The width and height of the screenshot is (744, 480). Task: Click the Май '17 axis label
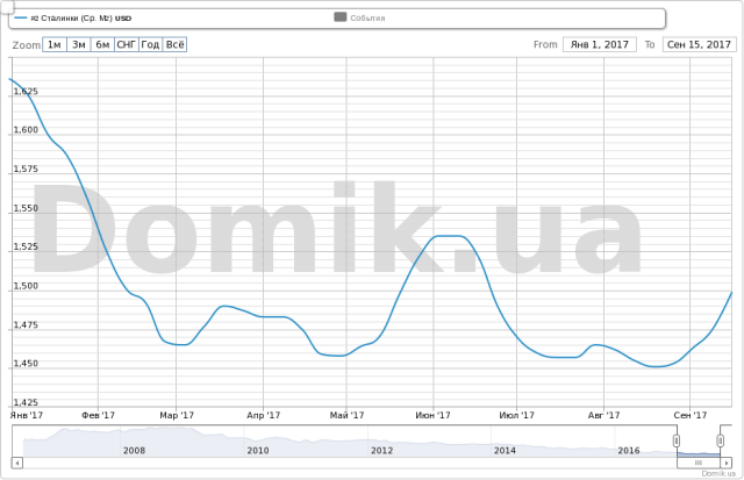(347, 415)
